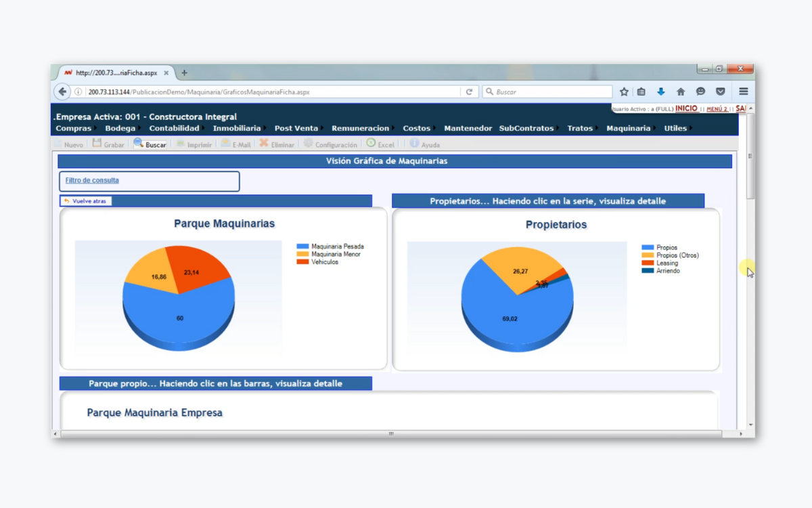
Task: Go to the browser home icon
Action: coord(681,92)
